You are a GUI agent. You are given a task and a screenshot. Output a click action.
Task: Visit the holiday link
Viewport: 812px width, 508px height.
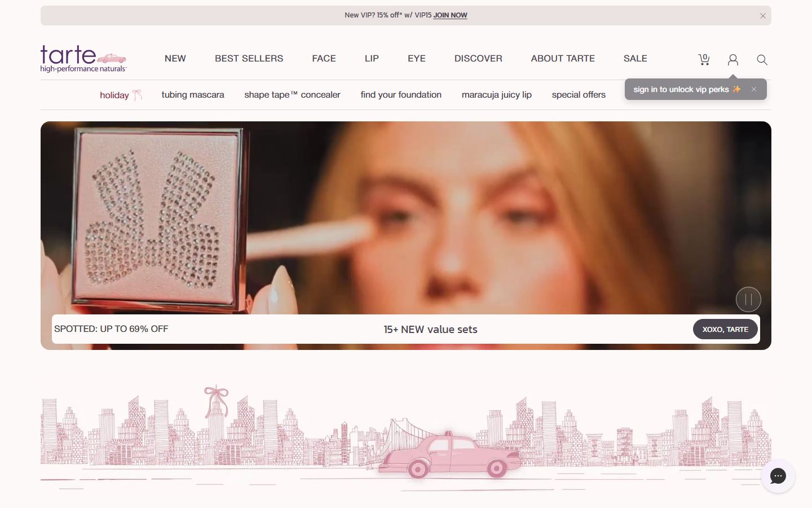coord(121,95)
